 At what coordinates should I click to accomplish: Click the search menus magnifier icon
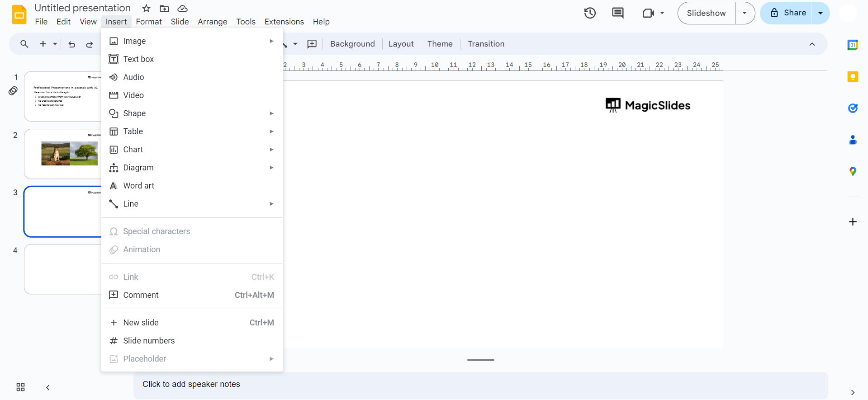(24, 44)
